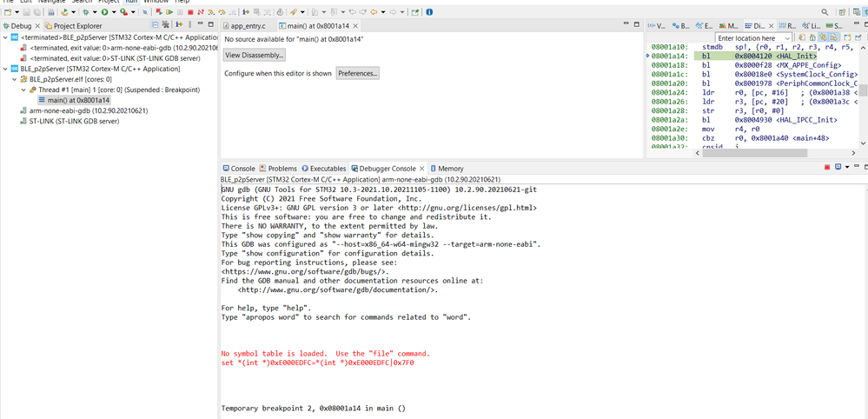
Task: Open the blue information center icon
Action: 429,11
